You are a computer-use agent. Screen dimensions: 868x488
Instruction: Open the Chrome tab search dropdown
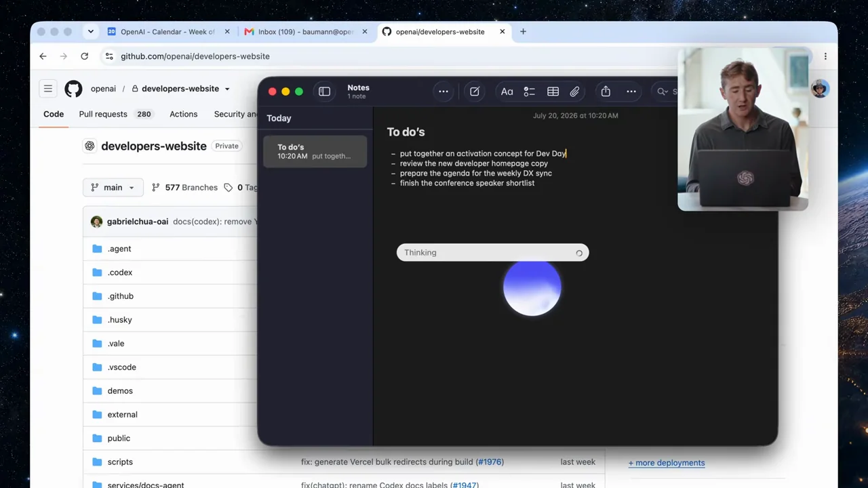pos(90,32)
